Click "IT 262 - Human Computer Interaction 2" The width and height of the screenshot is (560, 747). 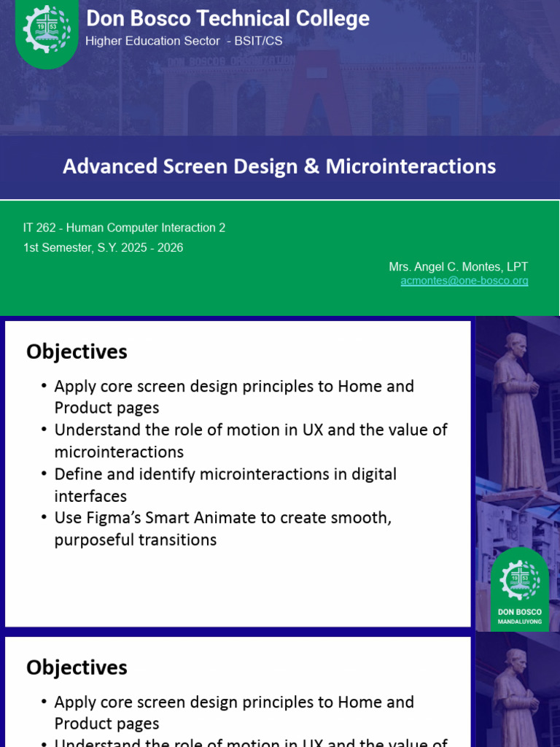124,228
